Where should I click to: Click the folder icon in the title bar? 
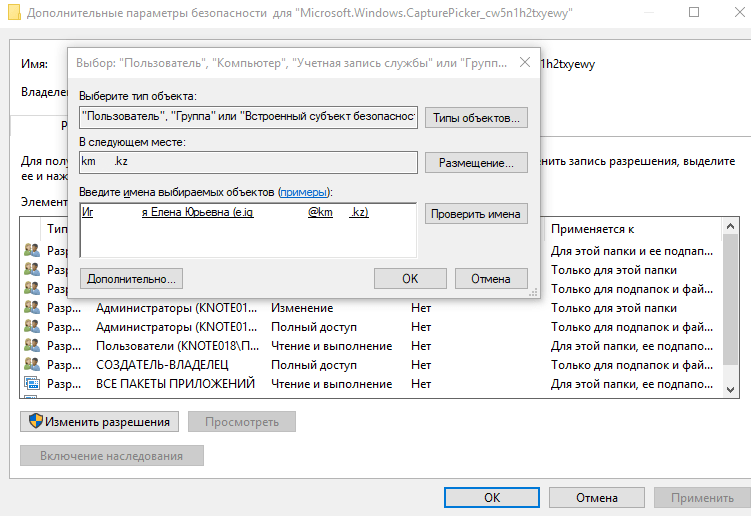[14, 12]
